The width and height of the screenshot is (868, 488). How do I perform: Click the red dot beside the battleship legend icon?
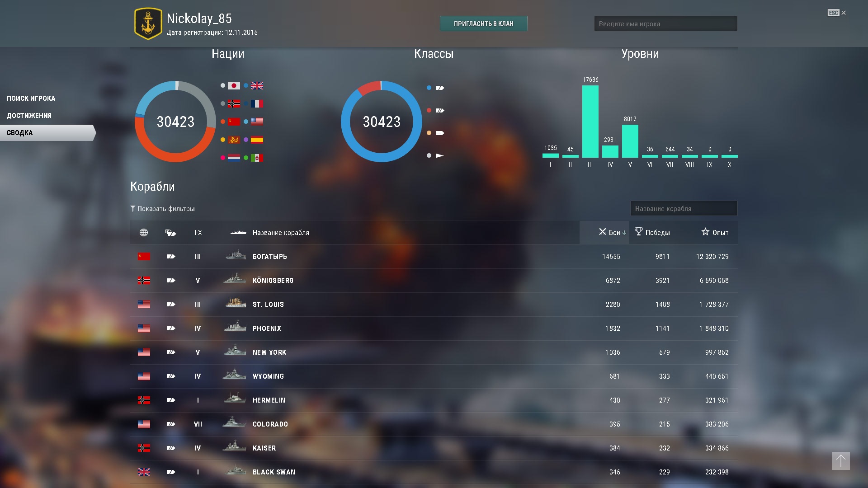(429, 110)
